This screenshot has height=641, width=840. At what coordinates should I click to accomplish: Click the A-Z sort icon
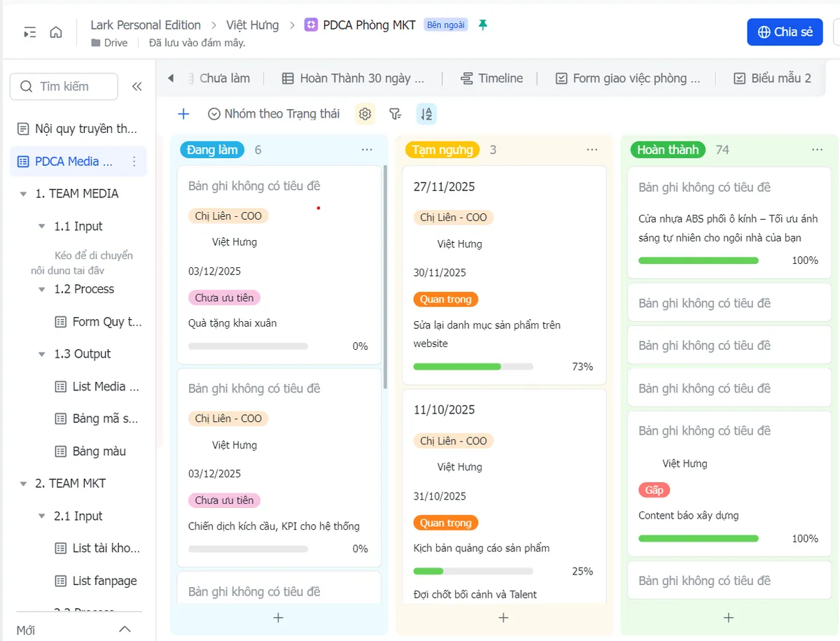click(426, 114)
